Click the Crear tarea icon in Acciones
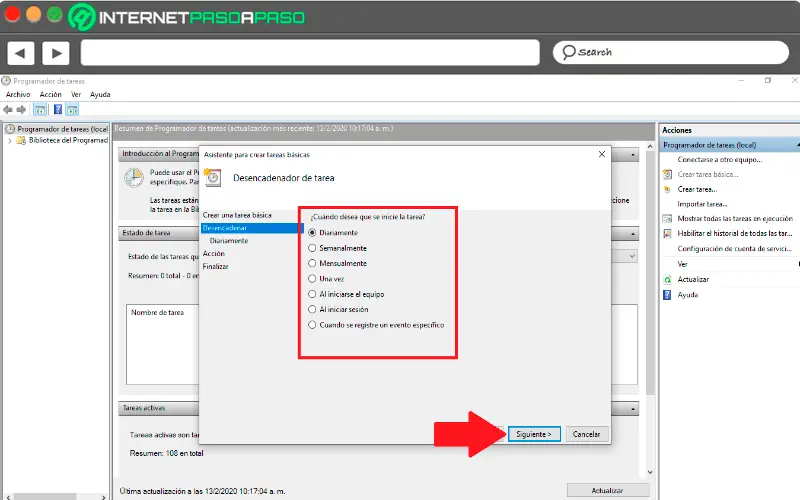800x500 pixels. (667, 189)
